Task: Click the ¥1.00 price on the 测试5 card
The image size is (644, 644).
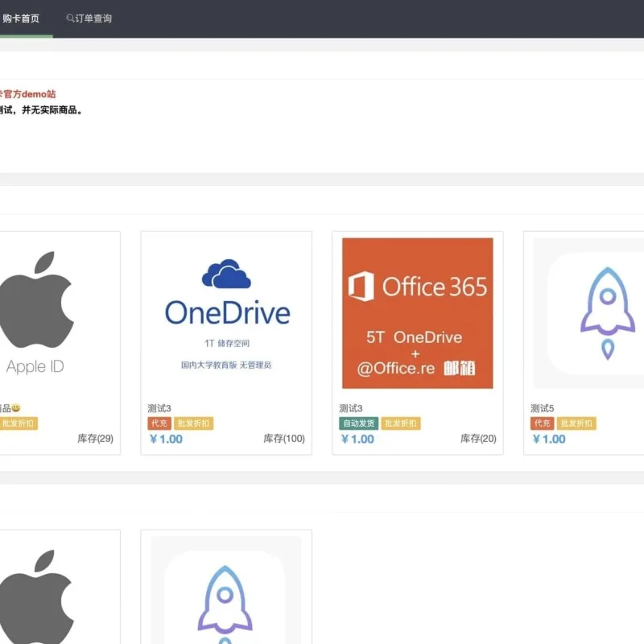Action: pos(549,439)
